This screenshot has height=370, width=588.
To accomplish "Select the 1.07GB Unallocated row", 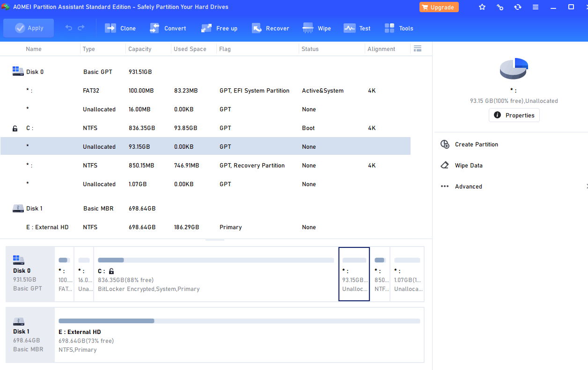I will [x=206, y=184].
